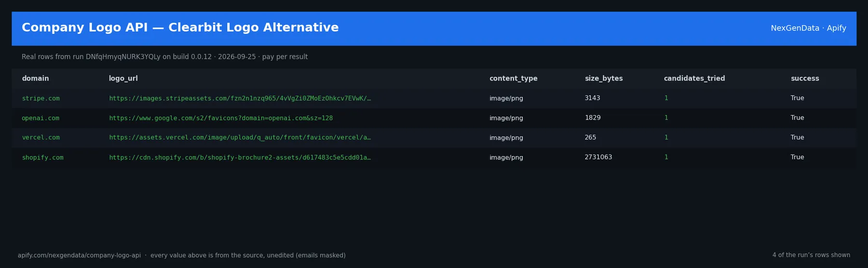
Task: Click the success column header
Action: point(804,79)
